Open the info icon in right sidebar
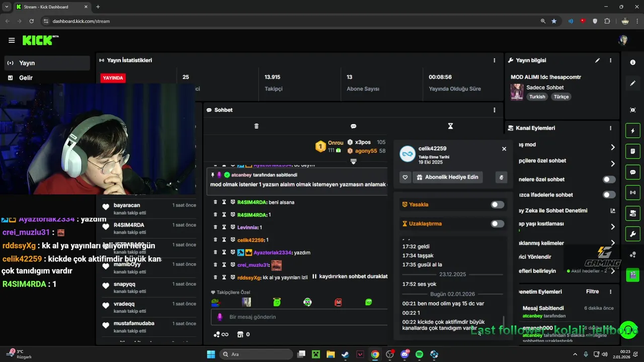 (x=633, y=62)
